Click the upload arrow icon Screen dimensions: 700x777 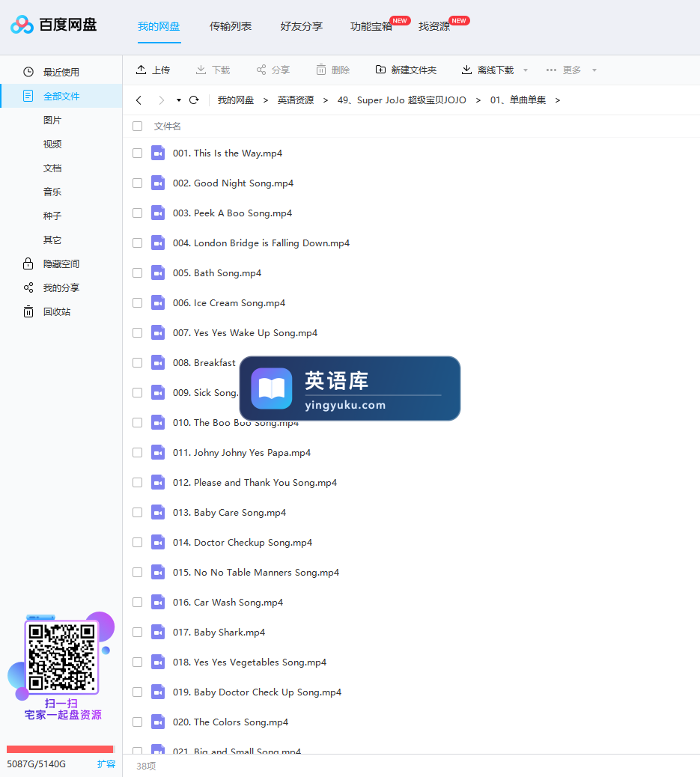pos(141,70)
